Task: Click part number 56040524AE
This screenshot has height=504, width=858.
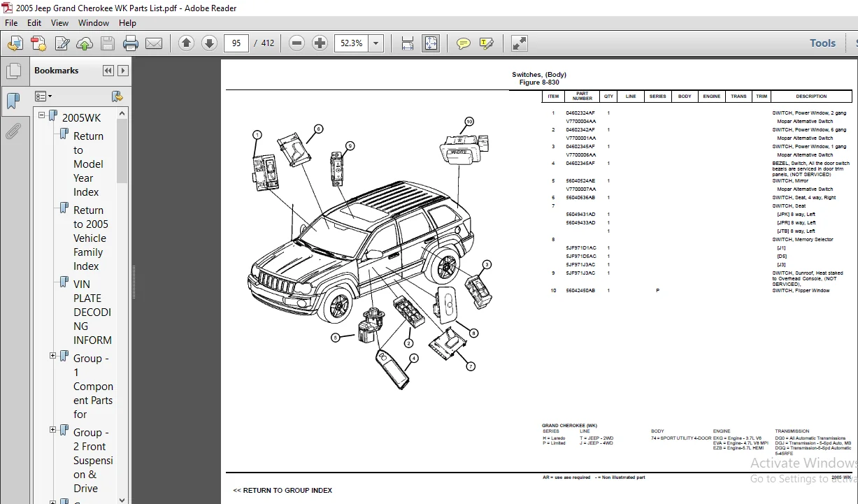Action: [580, 180]
